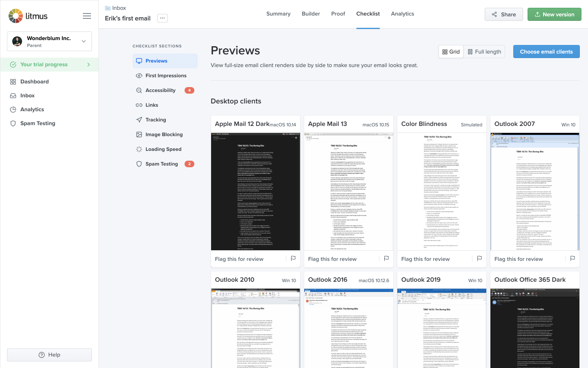Click the Help button
This screenshot has width=588, height=368.
tap(49, 355)
